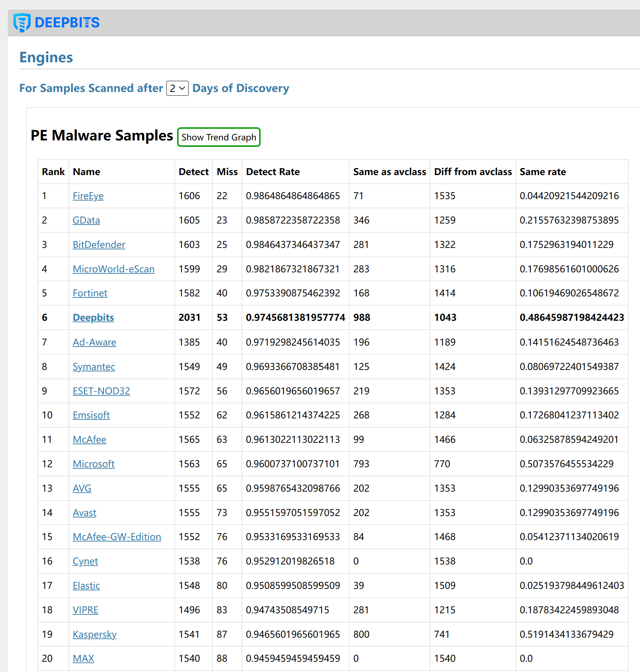Open the GData engine link

click(x=86, y=220)
